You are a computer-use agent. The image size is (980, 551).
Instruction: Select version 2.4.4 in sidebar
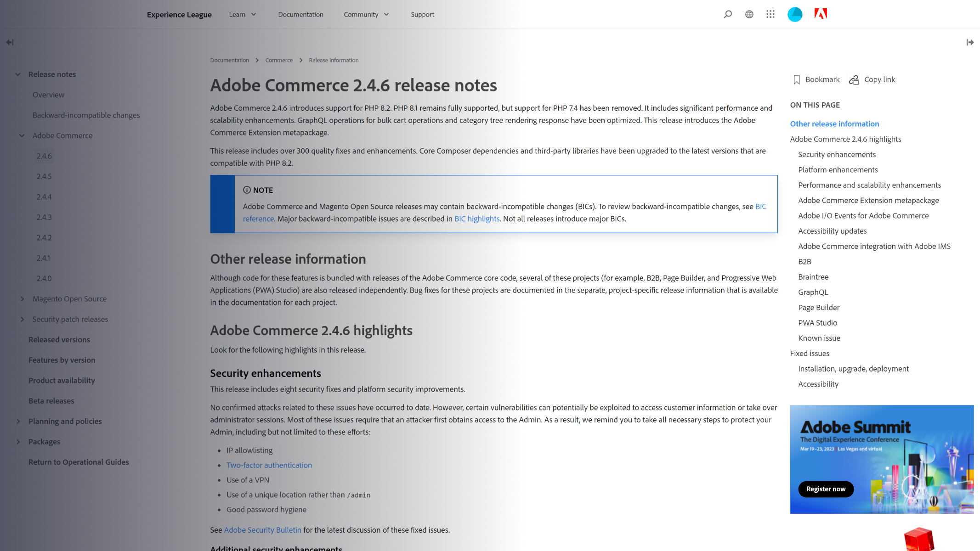point(44,197)
